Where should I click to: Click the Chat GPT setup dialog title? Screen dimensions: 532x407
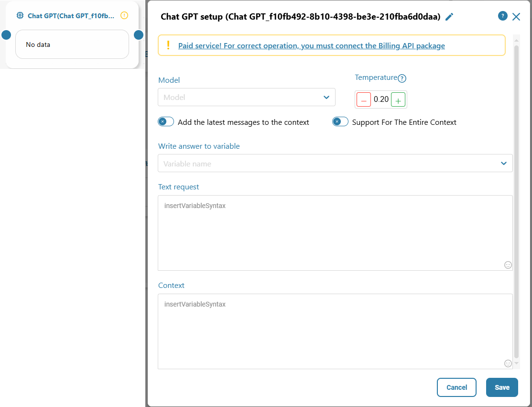pyautogui.click(x=301, y=17)
